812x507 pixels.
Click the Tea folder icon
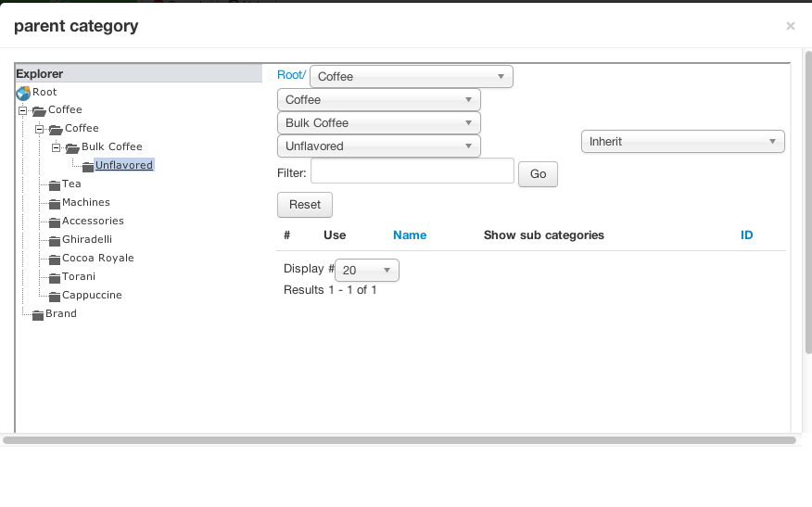55,185
